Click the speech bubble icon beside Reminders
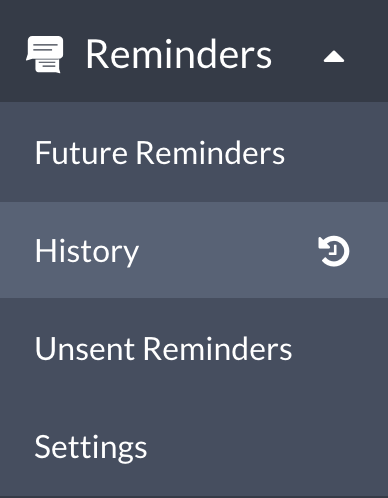 click(x=45, y=54)
